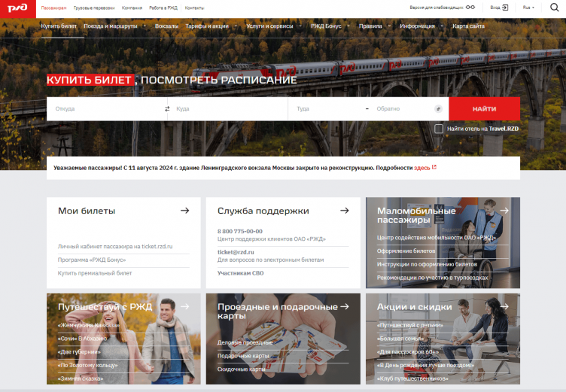The width and height of the screenshot is (566, 392).
Task: Expand Услуги и сервисы menu chevron
Action: (x=300, y=26)
